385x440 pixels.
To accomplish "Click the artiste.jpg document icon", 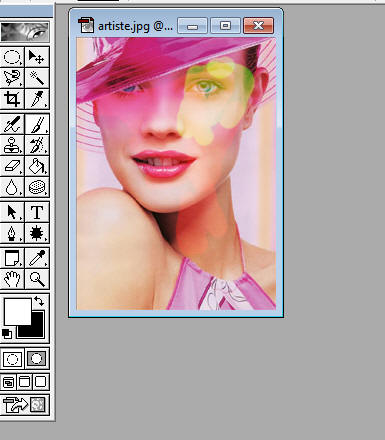I will coord(86,25).
